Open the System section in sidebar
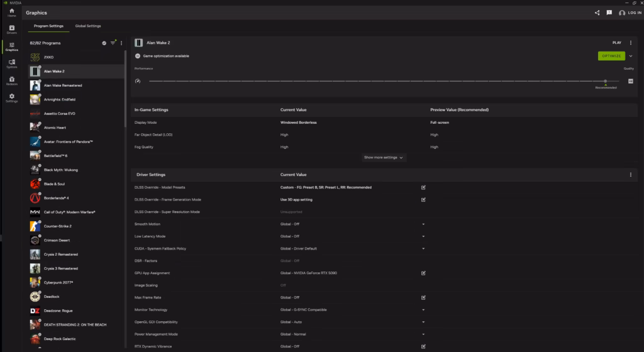Image resolution: width=644 pixels, height=352 pixels. pyautogui.click(x=11, y=63)
